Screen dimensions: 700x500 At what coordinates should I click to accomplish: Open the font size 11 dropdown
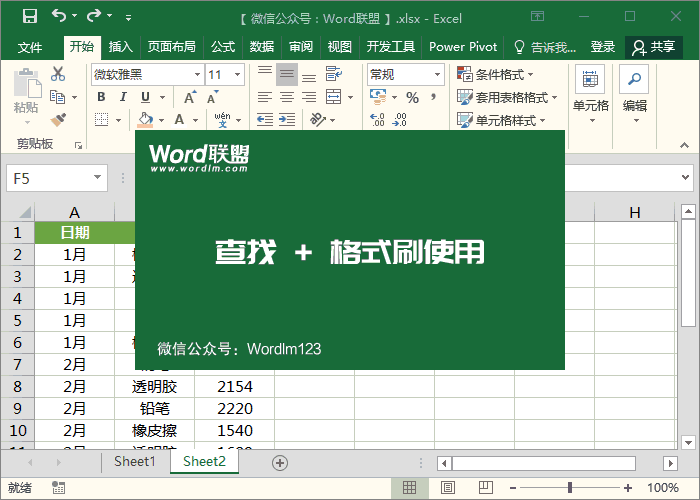pyautogui.click(x=238, y=75)
